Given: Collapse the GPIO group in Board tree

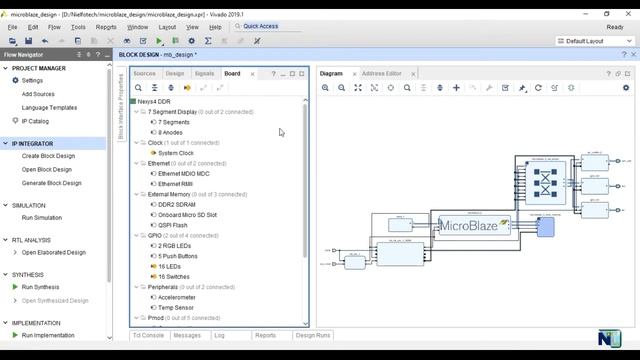Looking at the screenshot, I should [137, 236].
